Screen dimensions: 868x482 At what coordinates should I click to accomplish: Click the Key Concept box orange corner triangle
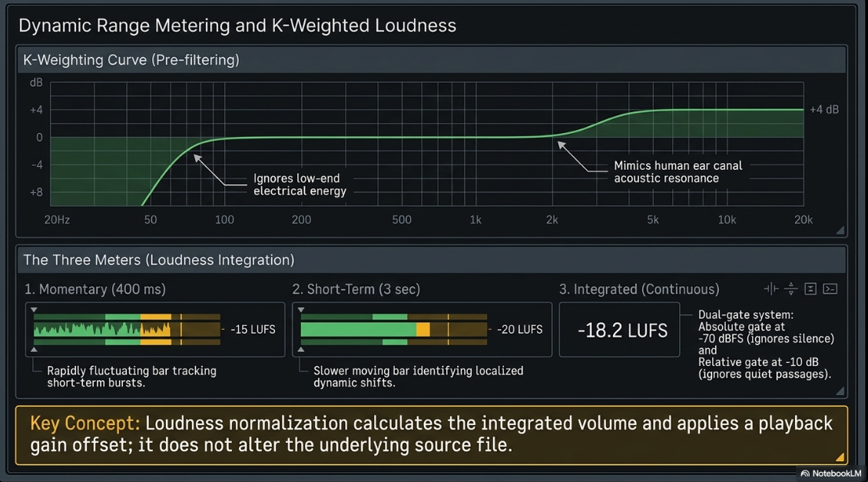840,457
